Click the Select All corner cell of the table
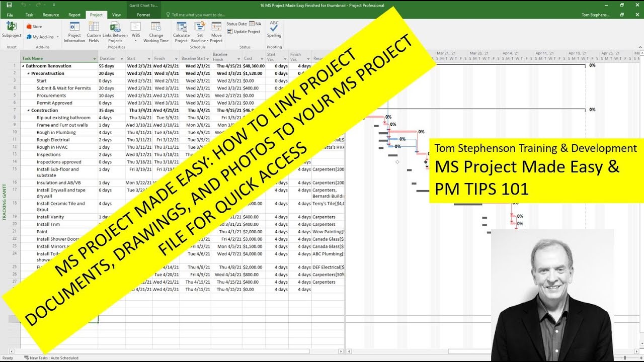 point(15,56)
